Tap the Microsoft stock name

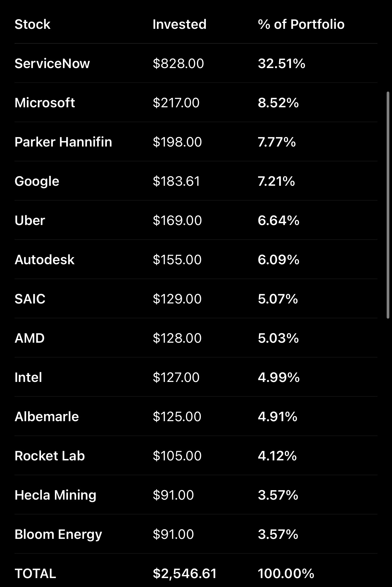pyautogui.click(x=45, y=103)
